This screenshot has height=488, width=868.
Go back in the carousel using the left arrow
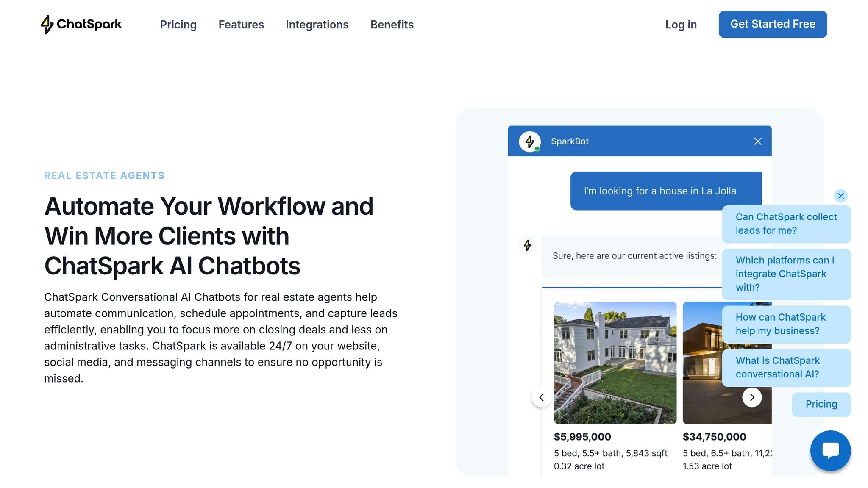click(541, 397)
